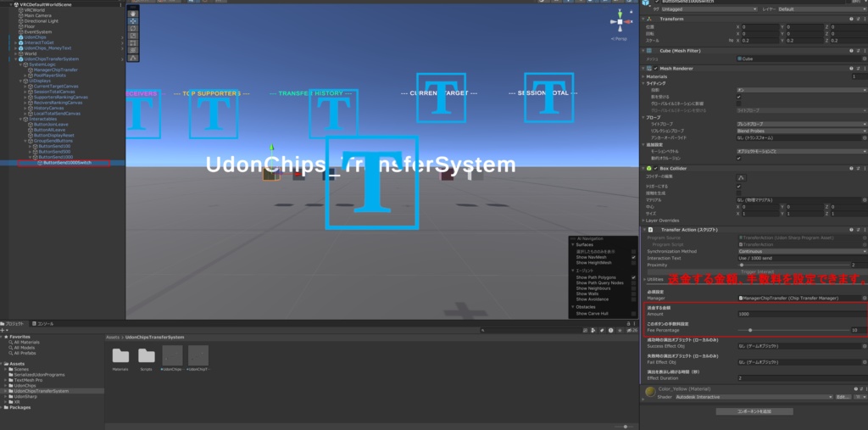Open Transfer Action script help icon
This screenshot has width=868, height=430.
coord(851,229)
